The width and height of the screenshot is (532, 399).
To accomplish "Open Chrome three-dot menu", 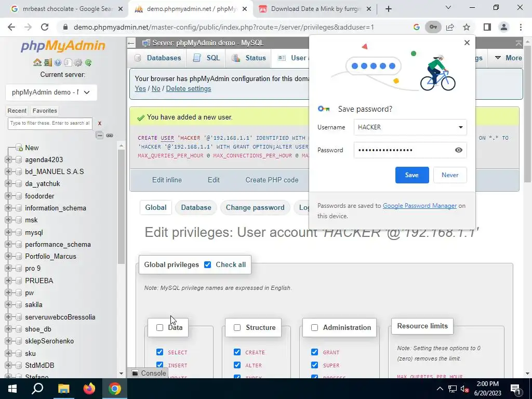I will click(x=521, y=27).
